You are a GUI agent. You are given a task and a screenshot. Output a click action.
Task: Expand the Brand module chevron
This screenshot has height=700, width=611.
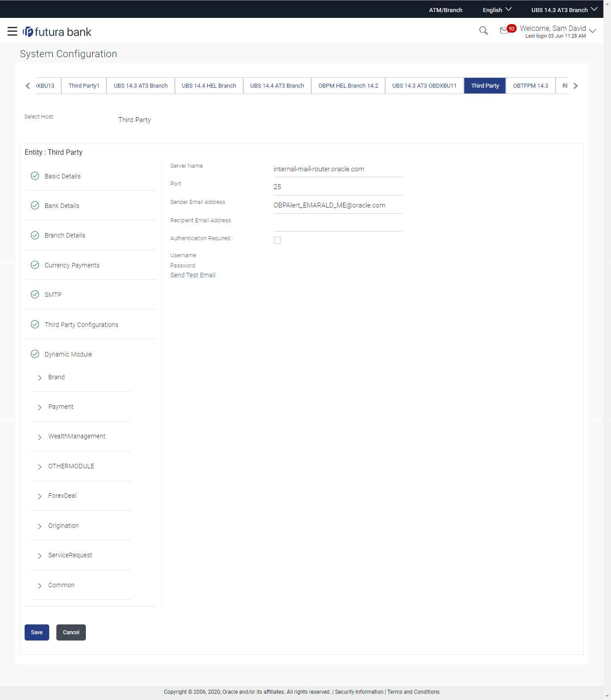coord(39,378)
